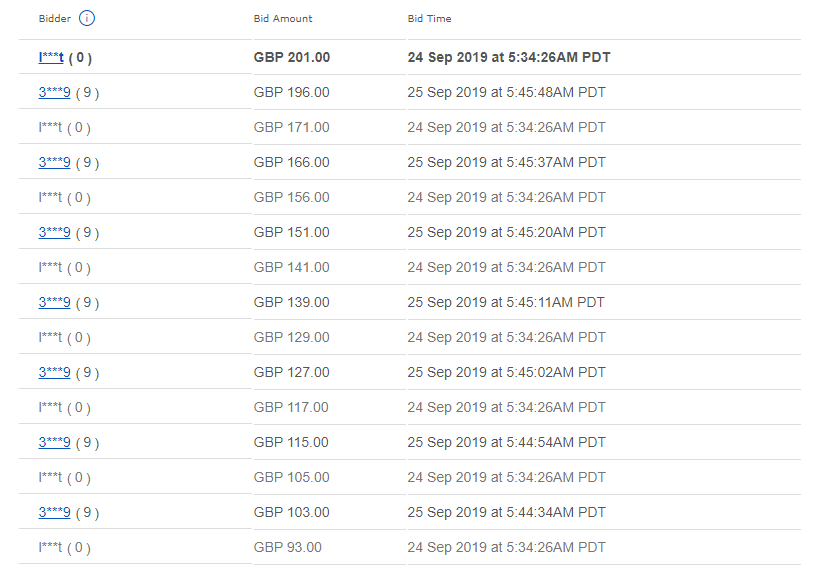Open winning bidder l***t profile link
This screenshot has height=574, width=818.
tap(51, 57)
